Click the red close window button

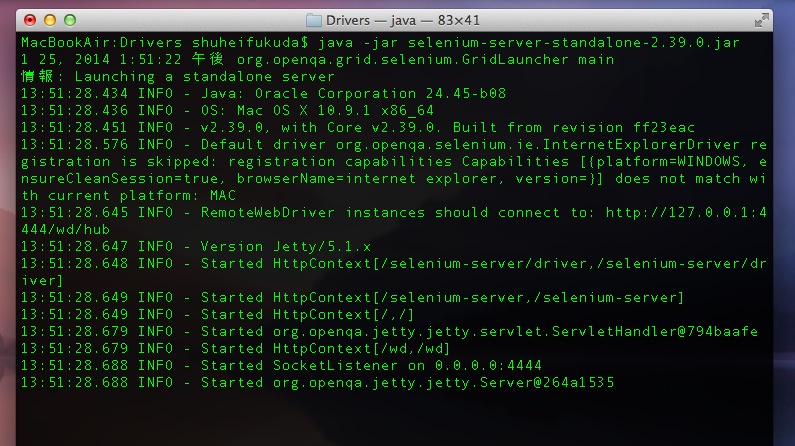click(x=30, y=20)
